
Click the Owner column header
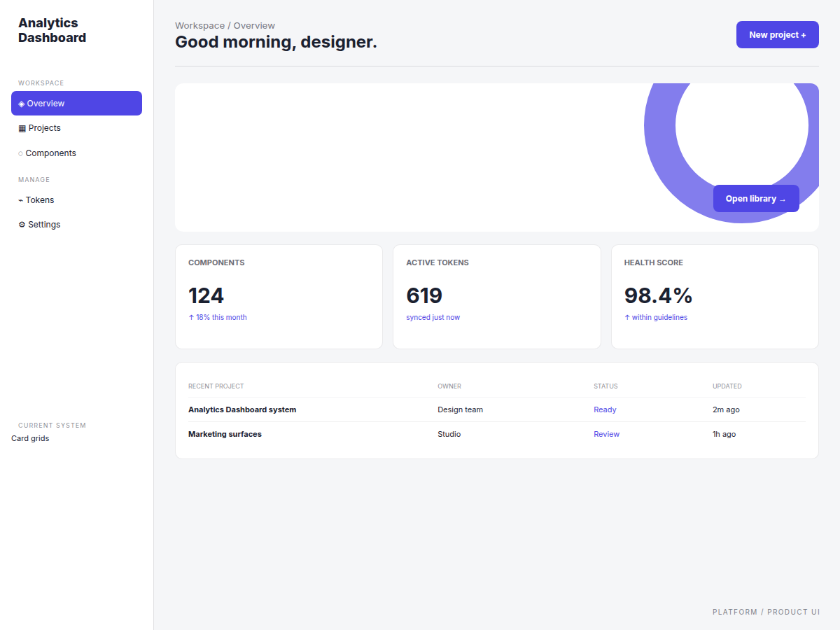point(449,386)
